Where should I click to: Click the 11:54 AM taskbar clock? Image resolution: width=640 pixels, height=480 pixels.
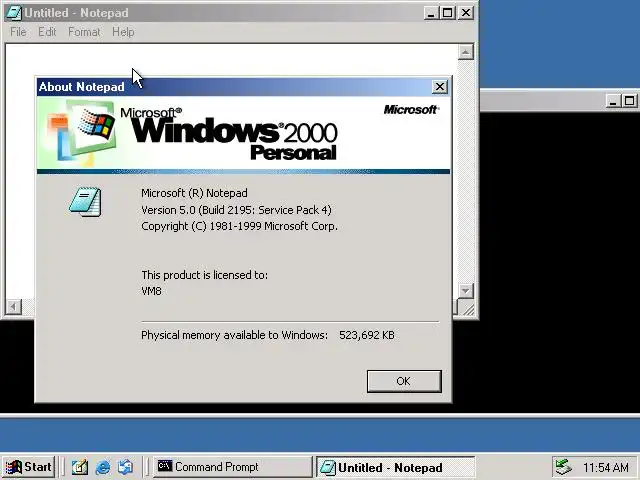[x=606, y=467]
